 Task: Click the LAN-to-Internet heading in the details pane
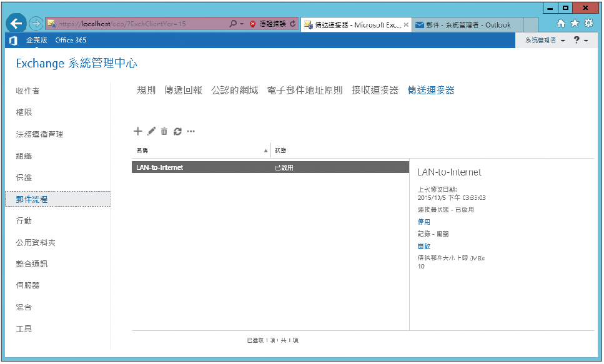(x=450, y=172)
